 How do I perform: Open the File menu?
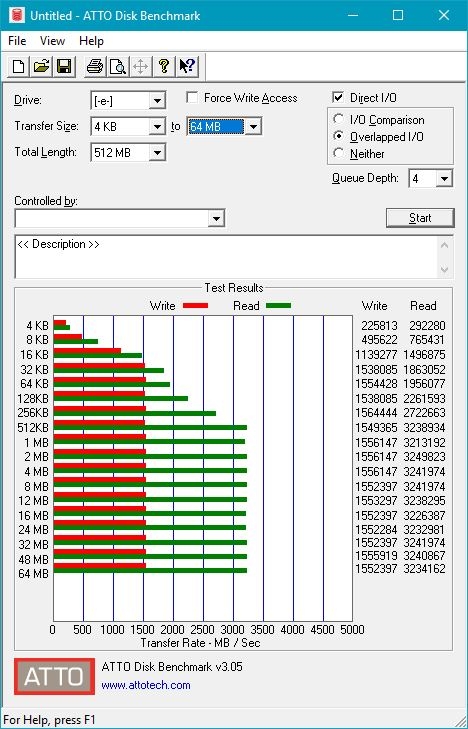(x=17, y=41)
